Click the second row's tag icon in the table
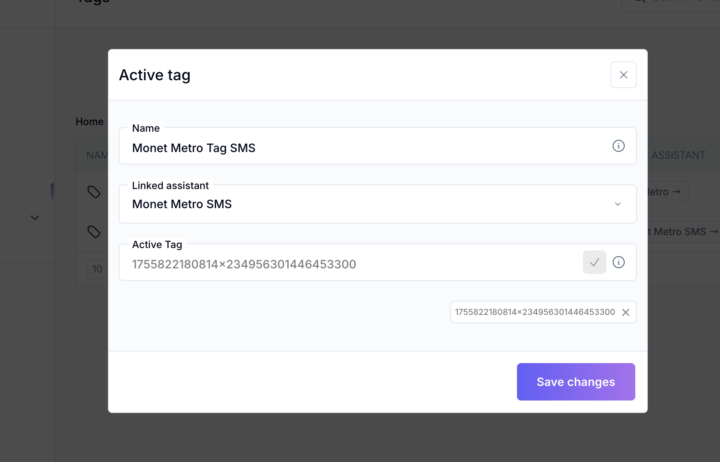 click(93, 231)
